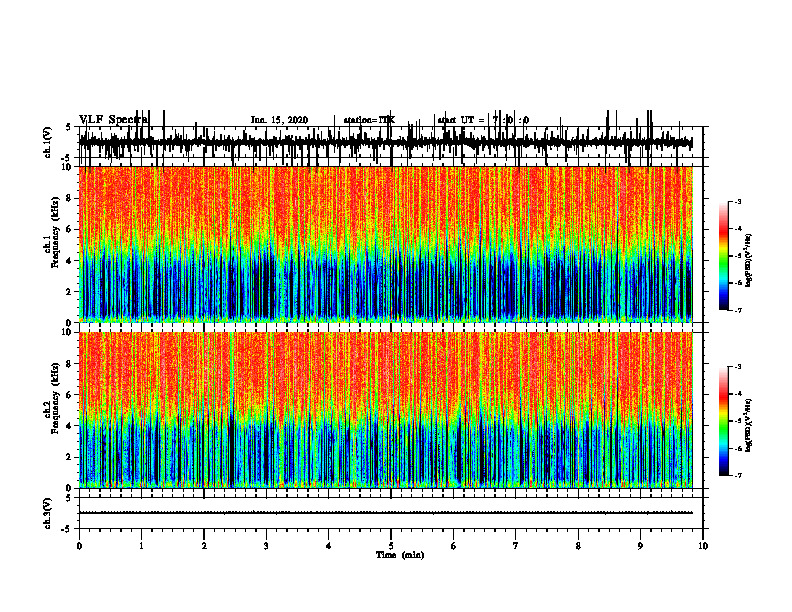The width and height of the screenshot is (792, 612).
Task: Click the "start UT = 7:0:0" header text
Action: (x=483, y=120)
